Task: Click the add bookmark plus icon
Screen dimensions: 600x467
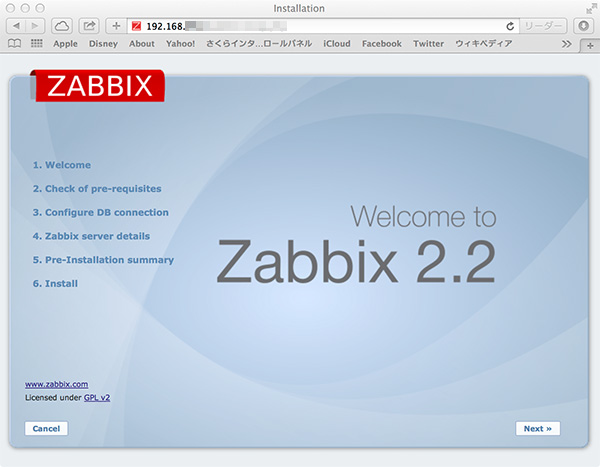Action: [116, 25]
